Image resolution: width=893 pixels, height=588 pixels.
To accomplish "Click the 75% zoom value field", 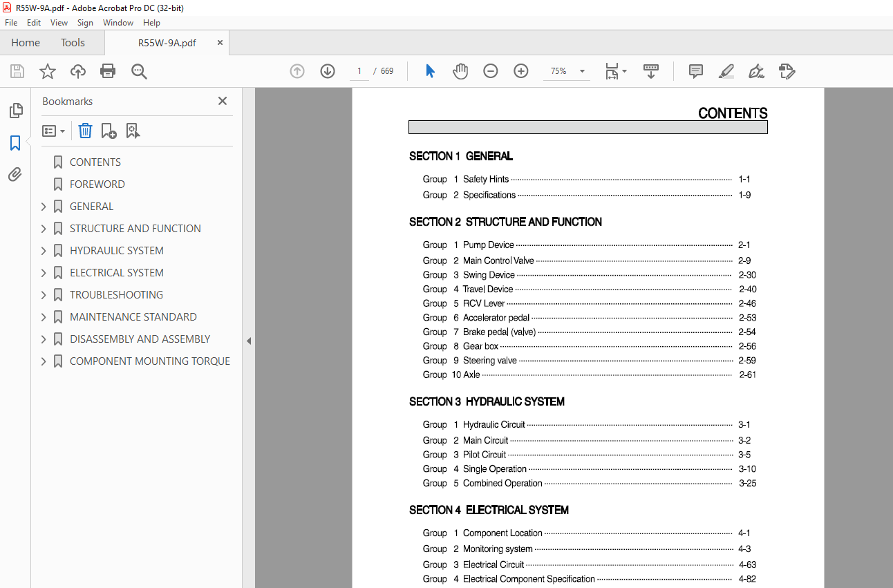I will (x=558, y=71).
